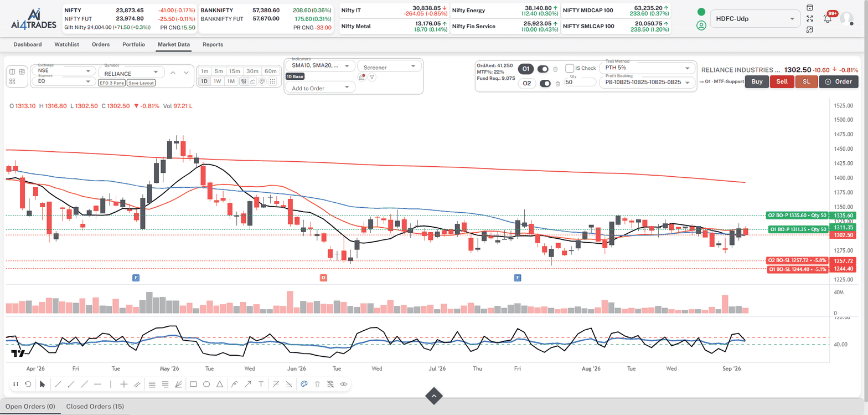Select the cursor pointer tool
Screen dimensions: 868x415
pos(43,384)
